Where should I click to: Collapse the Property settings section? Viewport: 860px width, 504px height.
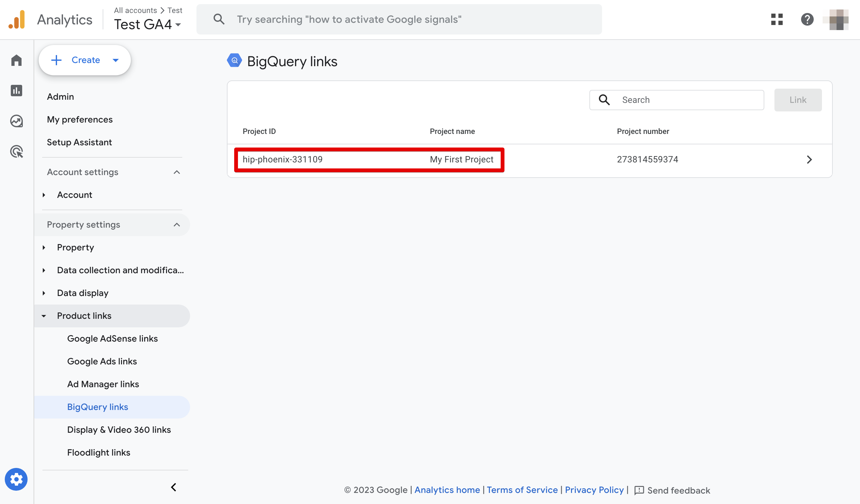coord(177,224)
